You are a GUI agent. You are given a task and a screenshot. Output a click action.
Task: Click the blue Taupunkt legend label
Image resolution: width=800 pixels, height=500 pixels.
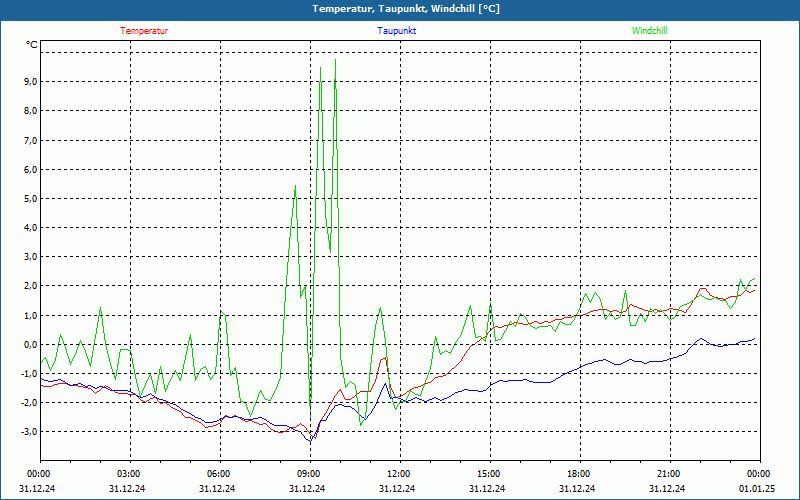tap(397, 31)
